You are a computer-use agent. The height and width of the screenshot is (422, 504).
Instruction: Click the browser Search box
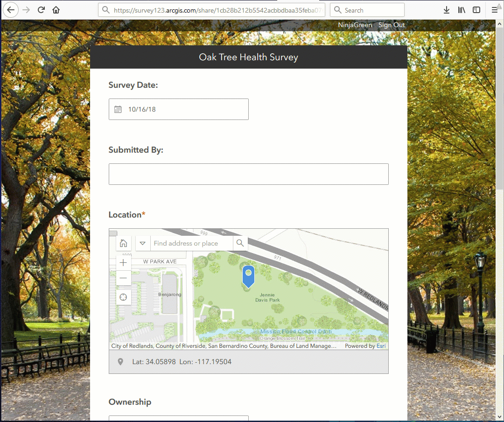click(x=367, y=10)
